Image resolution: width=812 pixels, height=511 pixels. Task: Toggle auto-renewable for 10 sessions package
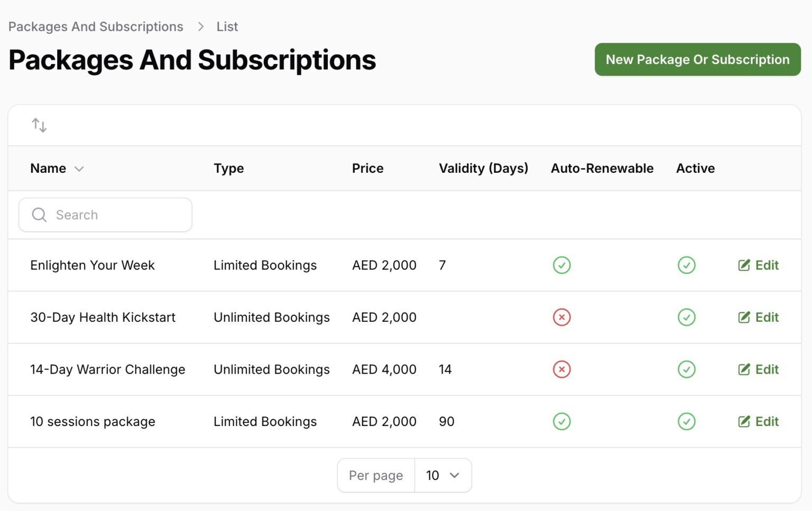pyautogui.click(x=561, y=421)
